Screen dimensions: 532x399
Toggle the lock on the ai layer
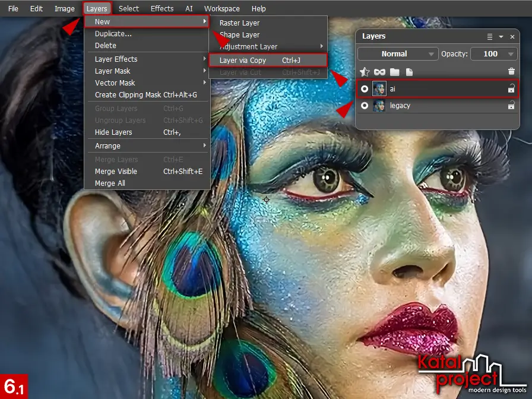coord(511,89)
